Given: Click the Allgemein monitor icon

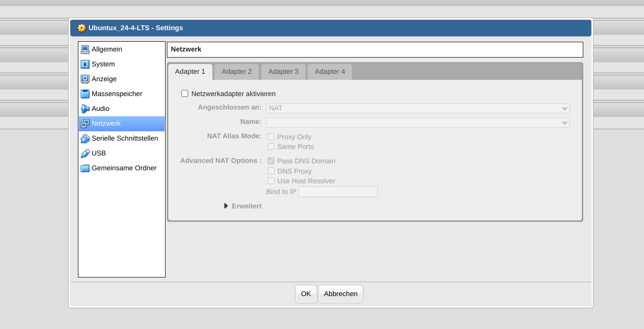Looking at the screenshot, I should [85, 49].
